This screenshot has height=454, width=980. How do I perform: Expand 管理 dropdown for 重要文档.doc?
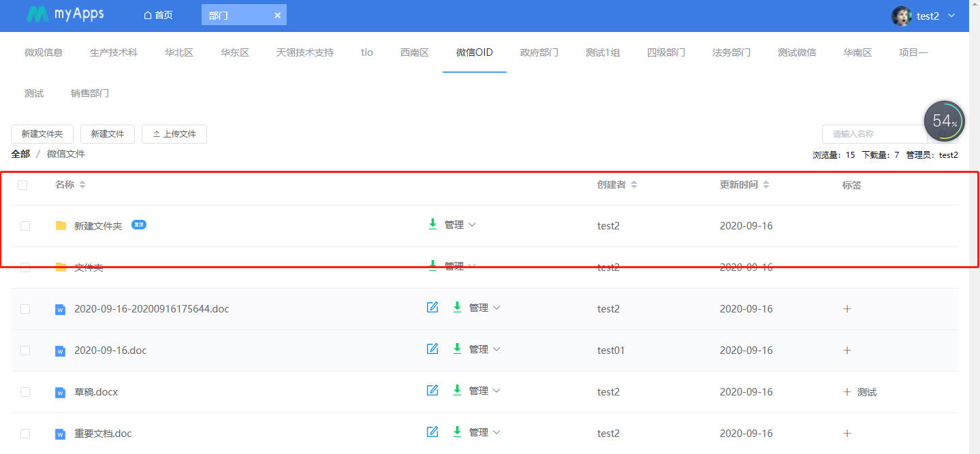point(485,432)
